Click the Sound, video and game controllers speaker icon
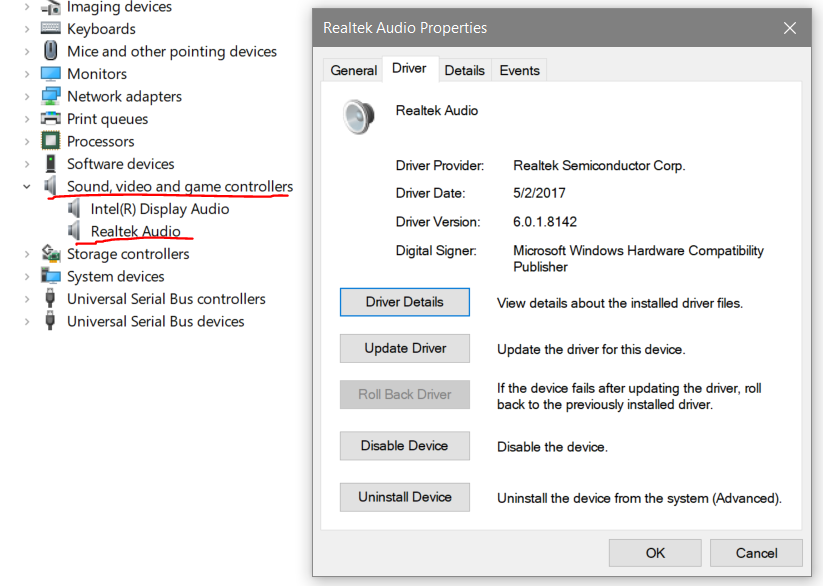Image resolution: width=823 pixels, height=586 pixels. [50, 186]
